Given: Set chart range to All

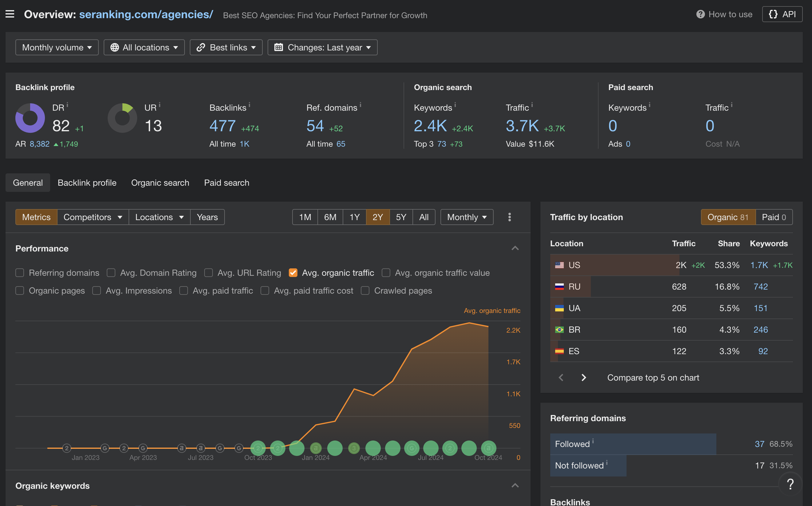Looking at the screenshot, I should pos(424,217).
